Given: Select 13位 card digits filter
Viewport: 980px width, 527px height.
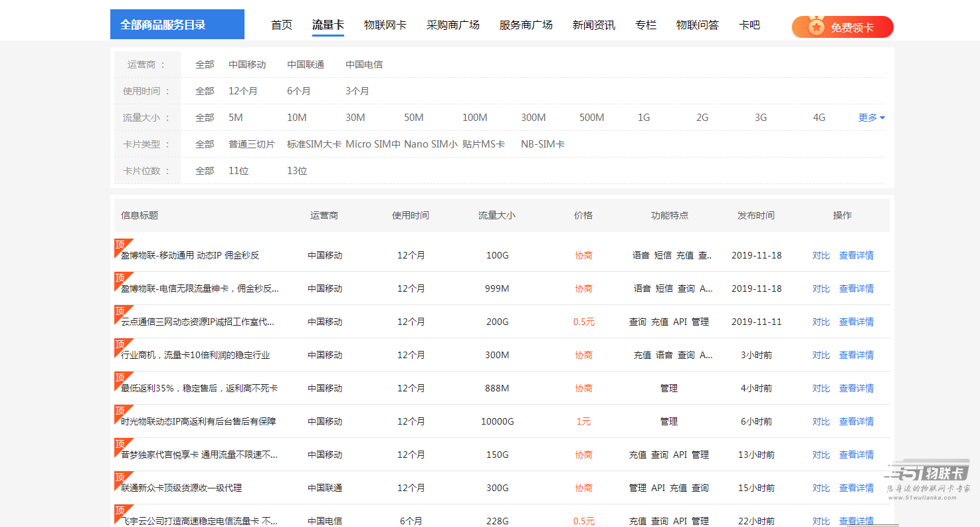Looking at the screenshot, I should point(297,171).
